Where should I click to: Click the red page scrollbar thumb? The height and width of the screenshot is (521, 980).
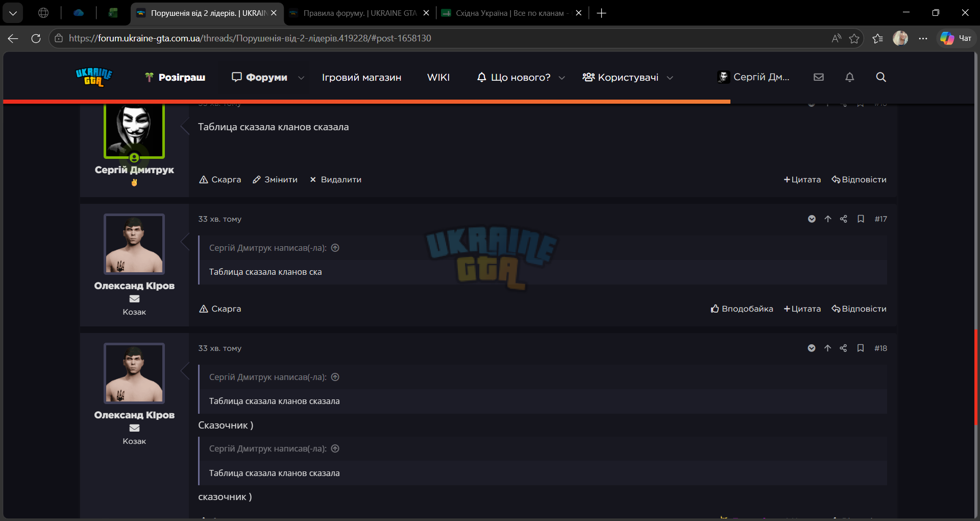(976, 377)
